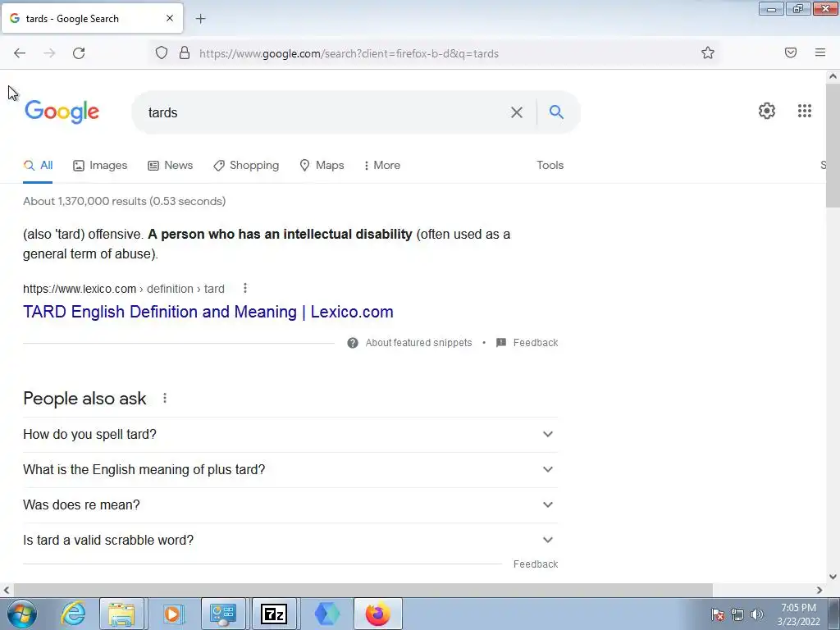Open a new tab with the plus button
The image size is (840, 630).
pos(200,19)
